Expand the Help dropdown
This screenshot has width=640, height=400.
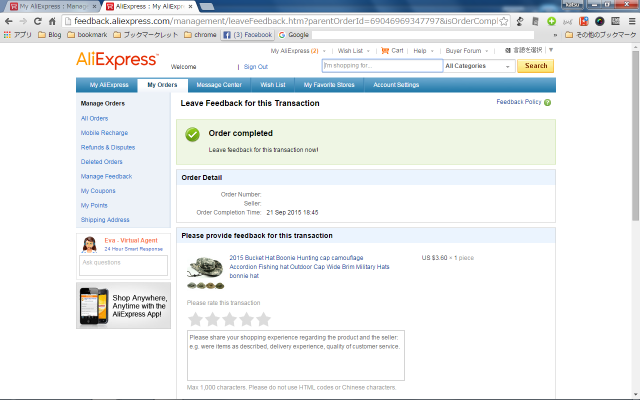pos(432,51)
